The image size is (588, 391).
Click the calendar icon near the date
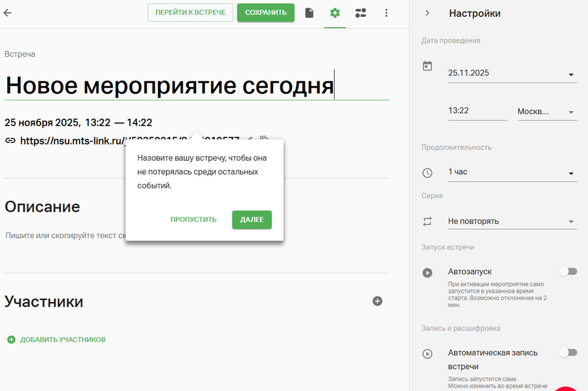tap(427, 66)
